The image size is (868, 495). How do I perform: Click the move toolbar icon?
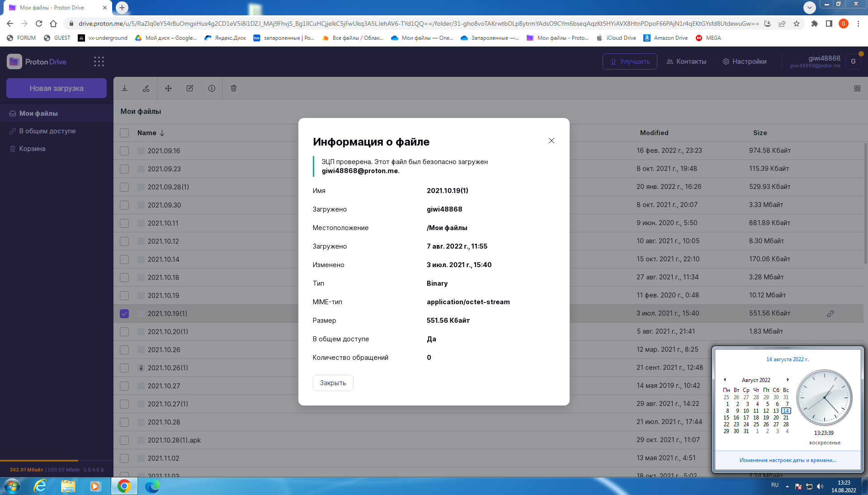pos(168,88)
